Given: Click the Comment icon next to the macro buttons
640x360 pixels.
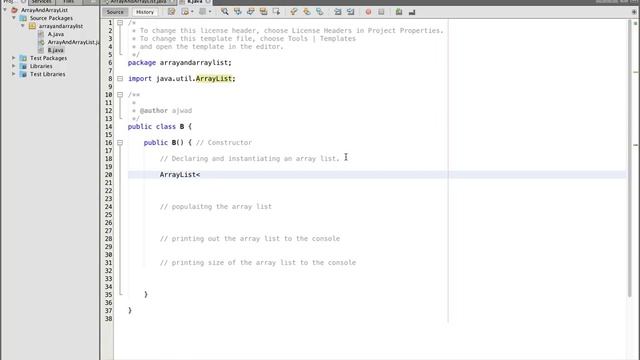Looking at the screenshot, I should (399, 12).
